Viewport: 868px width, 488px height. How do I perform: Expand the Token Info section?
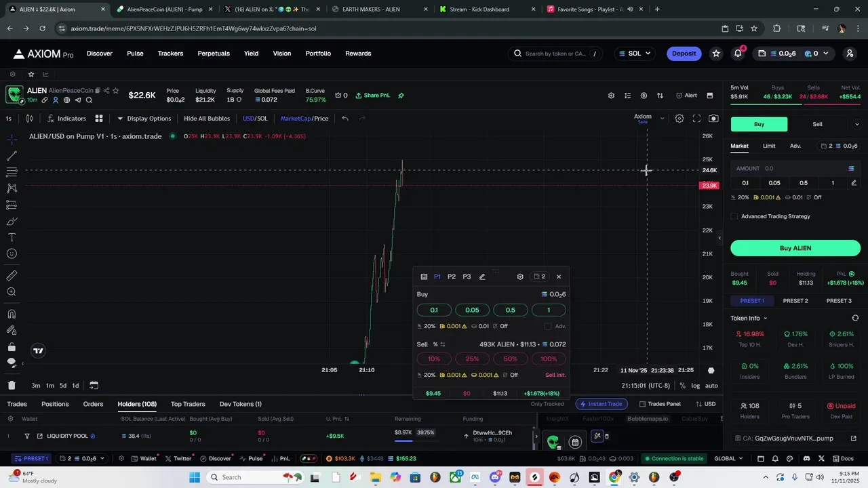(749, 318)
